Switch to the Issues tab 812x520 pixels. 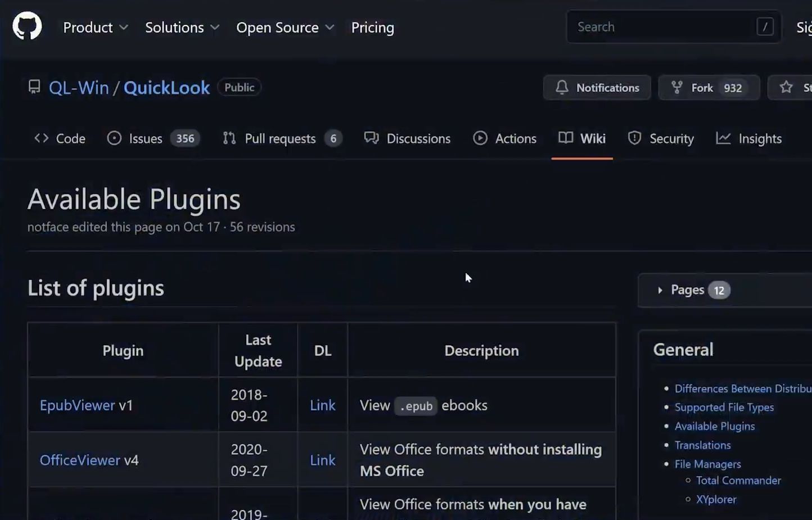[x=153, y=138]
